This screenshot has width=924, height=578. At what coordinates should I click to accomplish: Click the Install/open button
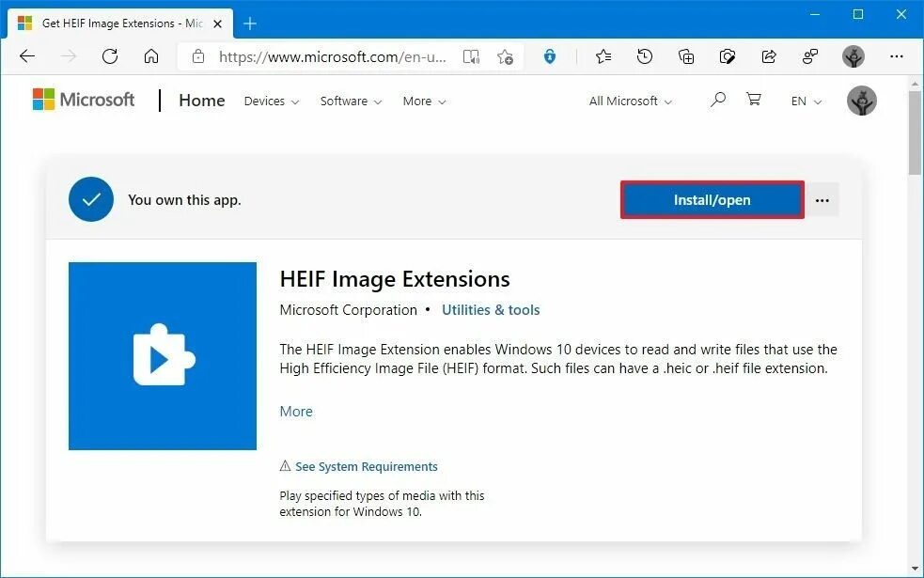[712, 199]
